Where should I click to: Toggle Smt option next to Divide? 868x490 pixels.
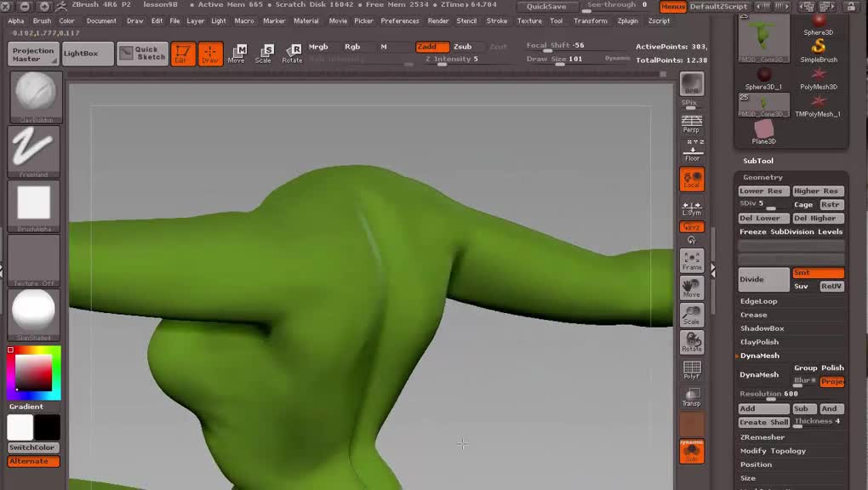(x=818, y=273)
